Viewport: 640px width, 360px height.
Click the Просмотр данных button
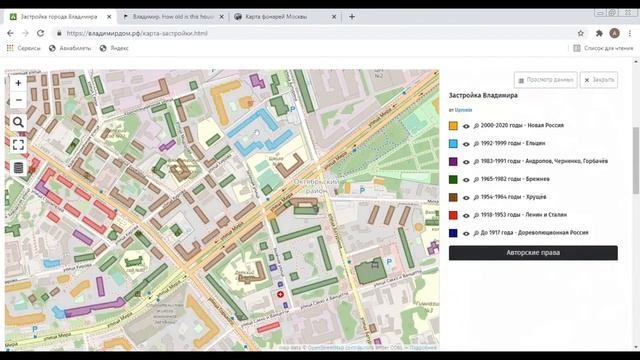click(x=546, y=80)
